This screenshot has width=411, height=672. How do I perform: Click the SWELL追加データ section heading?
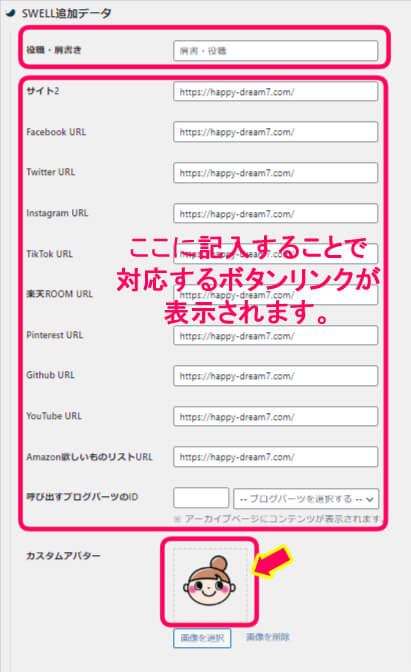[x=66, y=13]
